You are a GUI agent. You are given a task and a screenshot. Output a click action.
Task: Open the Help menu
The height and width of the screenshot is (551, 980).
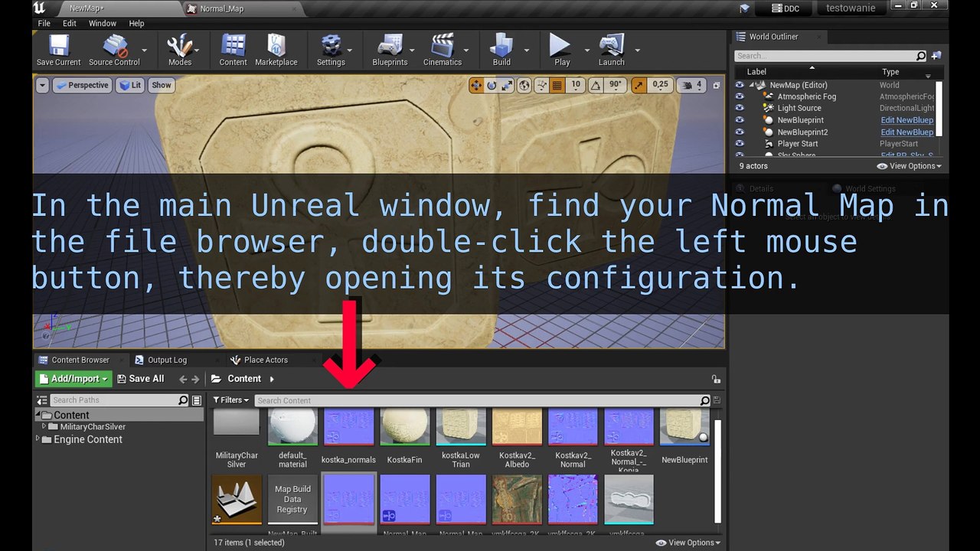136,23
